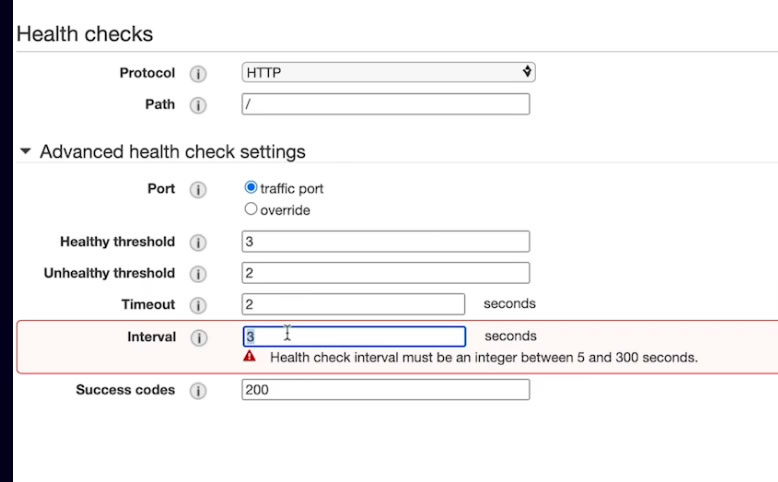This screenshot has height=482, width=778.
Task: Click the red interval error warning icon
Action: [x=250, y=356]
